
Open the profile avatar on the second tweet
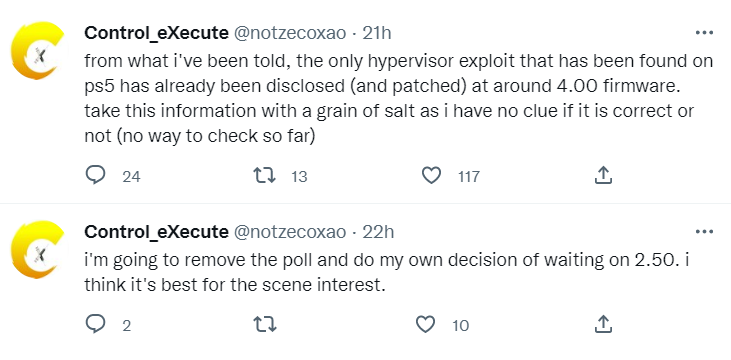38,249
